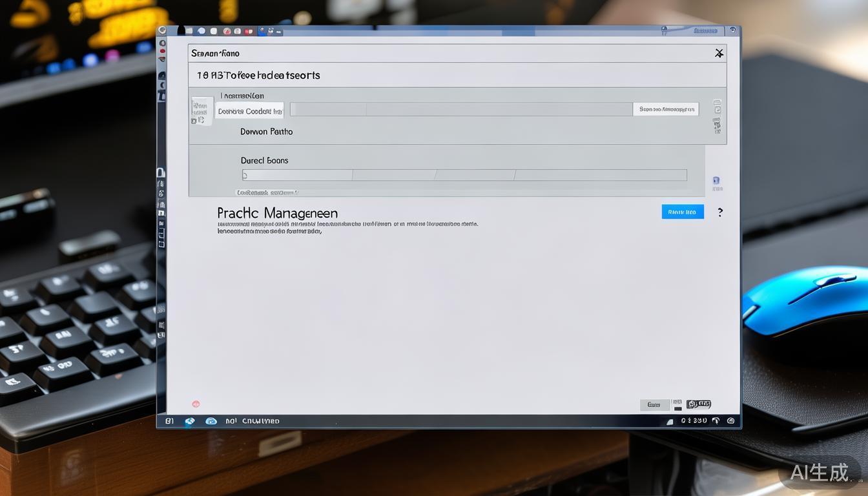Viewport: 868px width, 496px height.
Task: Click the red icon in the top title bar
Action: click(227, 31)
